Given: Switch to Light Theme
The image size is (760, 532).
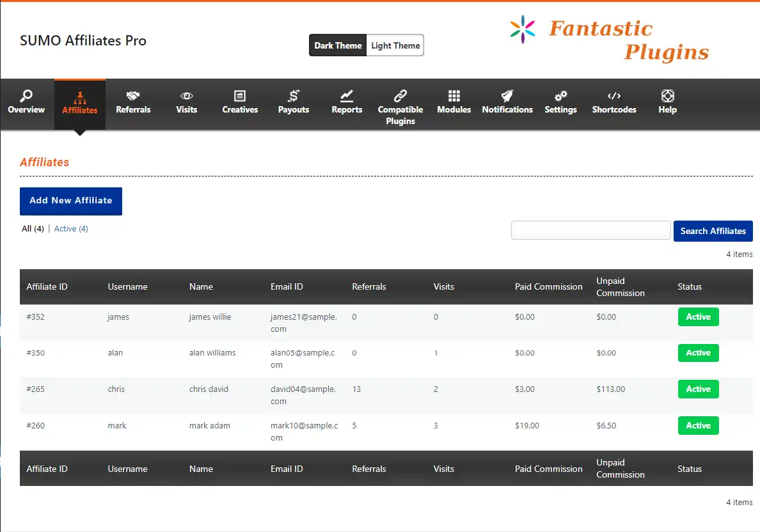Looking at the screenshot, I should click(x=395, y=45).
